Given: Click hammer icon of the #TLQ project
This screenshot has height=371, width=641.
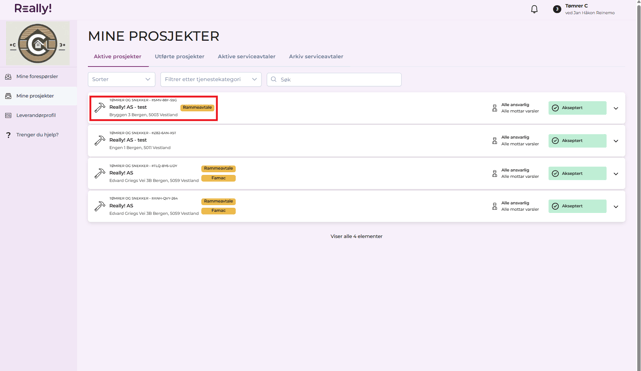Looking at the screenshot, I should click(x=99, y=173).
